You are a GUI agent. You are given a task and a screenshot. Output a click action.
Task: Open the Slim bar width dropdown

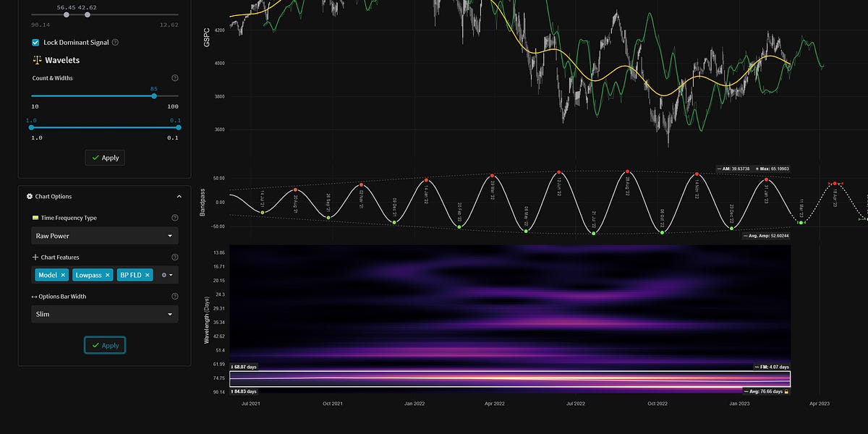pos(105,314)
